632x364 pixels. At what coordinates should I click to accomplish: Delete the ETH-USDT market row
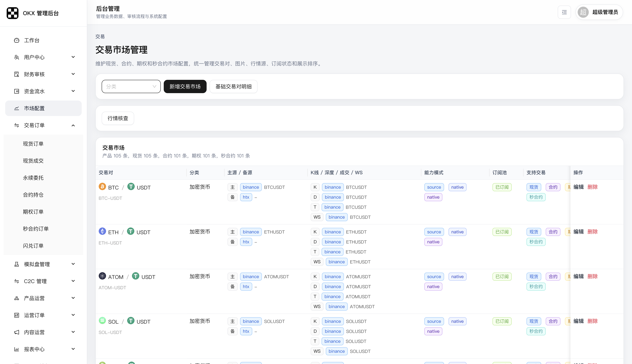click(x=592, y=232)
